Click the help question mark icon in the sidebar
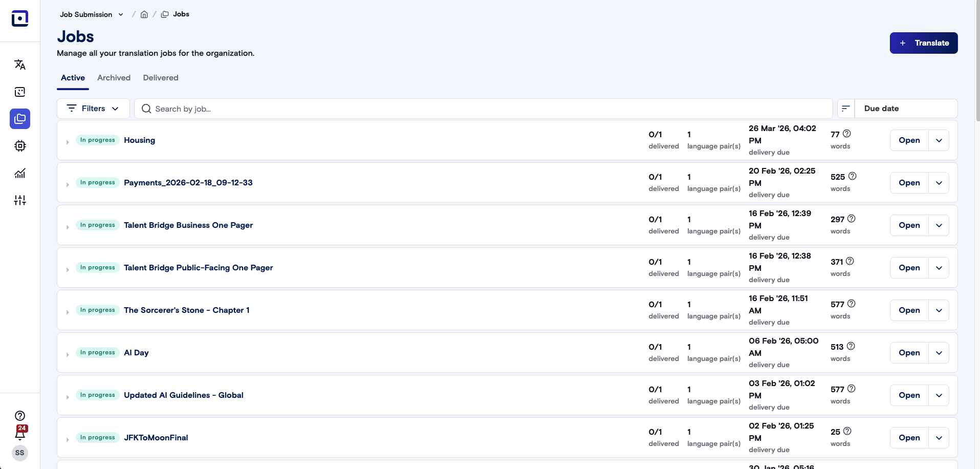Viewport: 980px width, 469px height. [20, 416]
